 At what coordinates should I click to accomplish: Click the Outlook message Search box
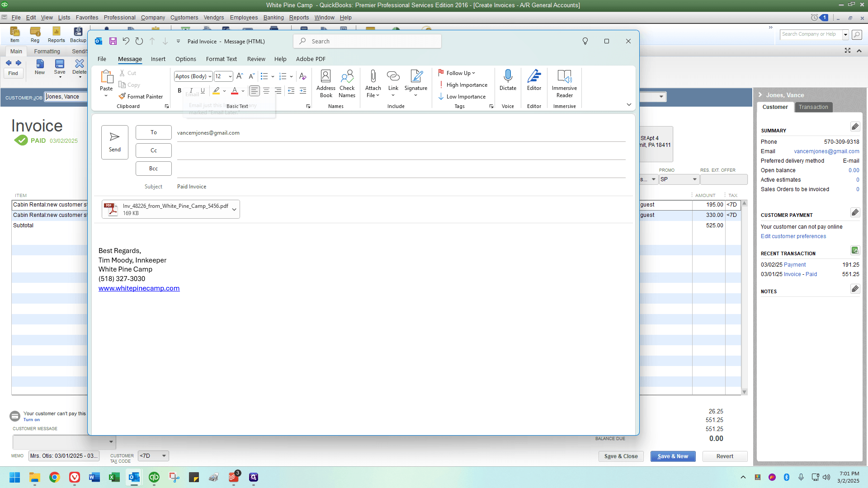coord(367,41)
